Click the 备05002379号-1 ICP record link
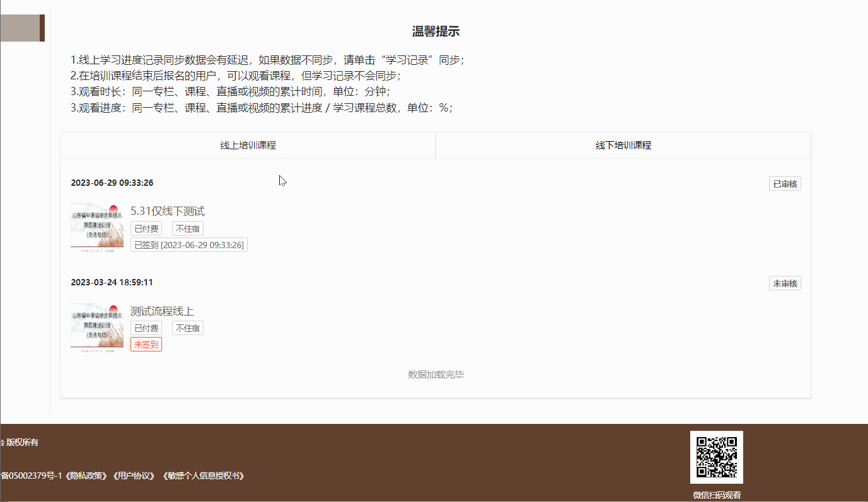The height and width of the screenshot is (502, 868). (x=33, y=476)
